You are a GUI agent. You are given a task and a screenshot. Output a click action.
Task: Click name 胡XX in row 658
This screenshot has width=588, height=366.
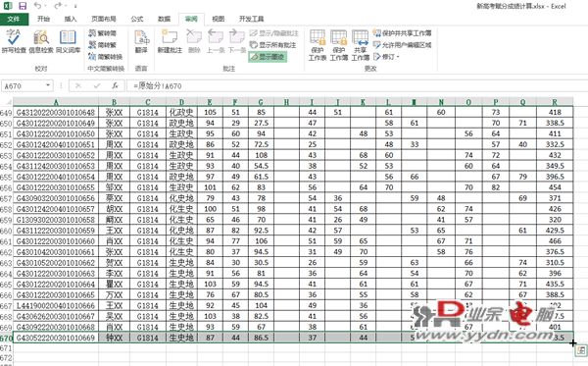(114, 209)
